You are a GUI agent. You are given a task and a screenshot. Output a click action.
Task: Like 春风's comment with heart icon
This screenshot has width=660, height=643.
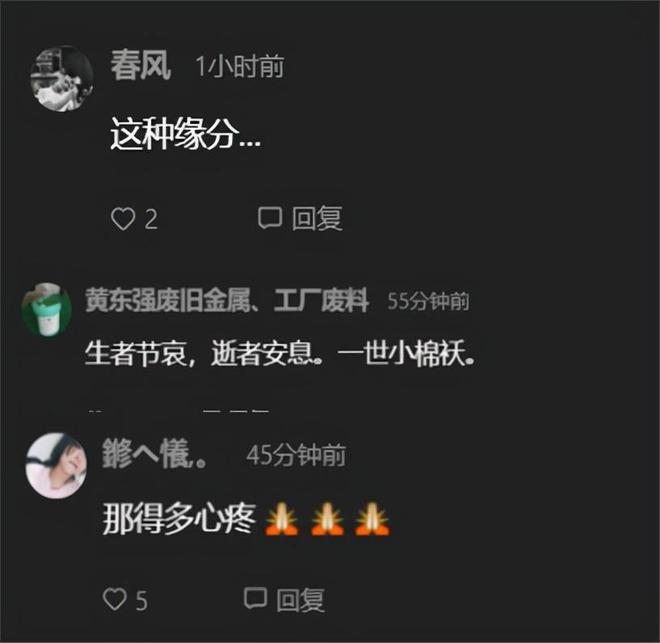coord(123,219)
